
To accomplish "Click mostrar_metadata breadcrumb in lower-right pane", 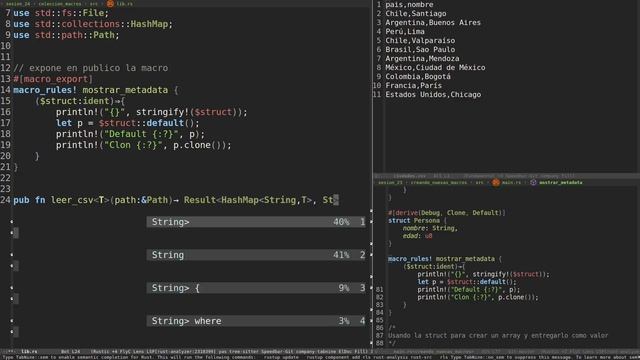I will pyautogui.click(x=561, y=182).
